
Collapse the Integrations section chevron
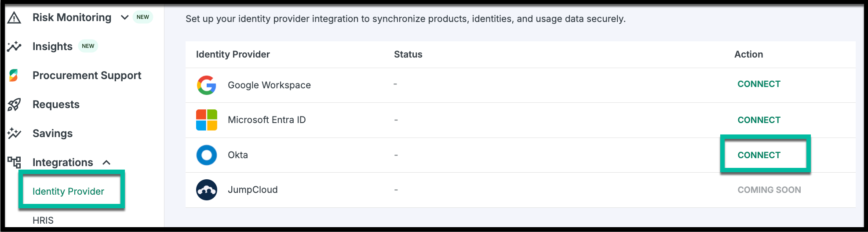(x=106, y=163)
